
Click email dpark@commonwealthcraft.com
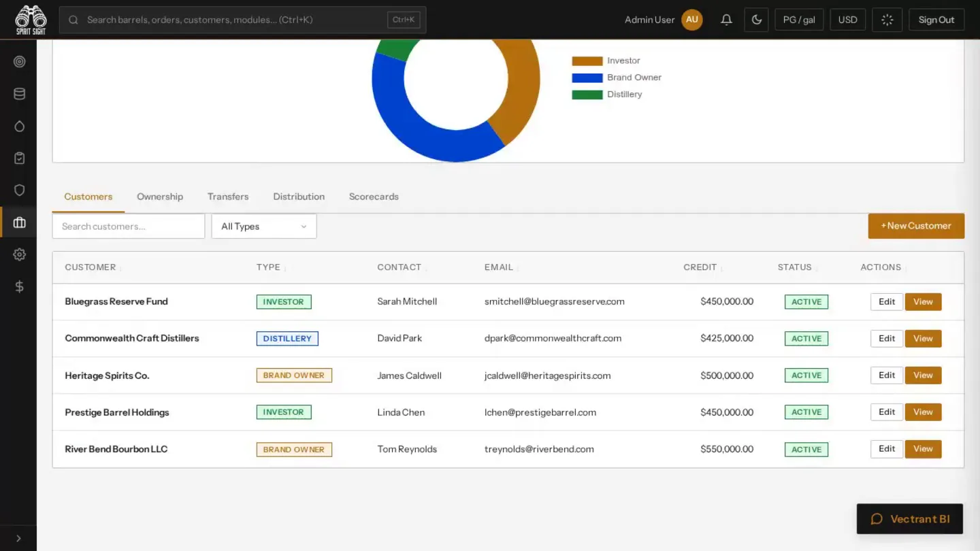pos(553,338)
